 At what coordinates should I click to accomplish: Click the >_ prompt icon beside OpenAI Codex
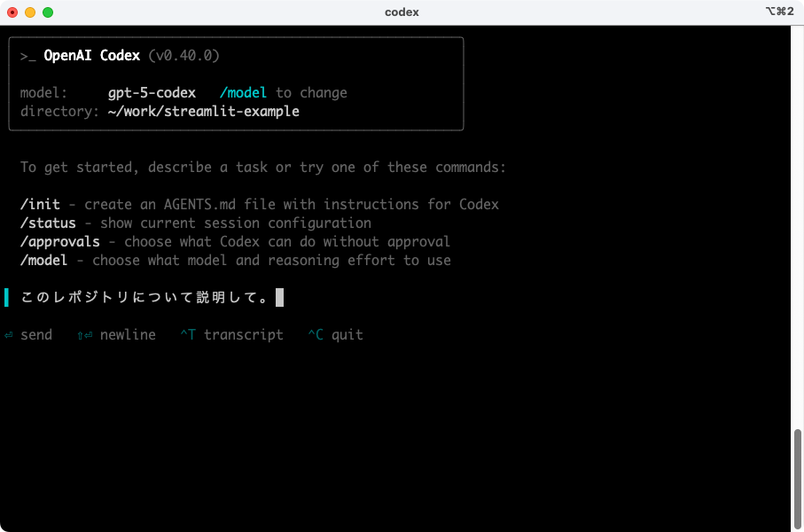coord(27,56)
